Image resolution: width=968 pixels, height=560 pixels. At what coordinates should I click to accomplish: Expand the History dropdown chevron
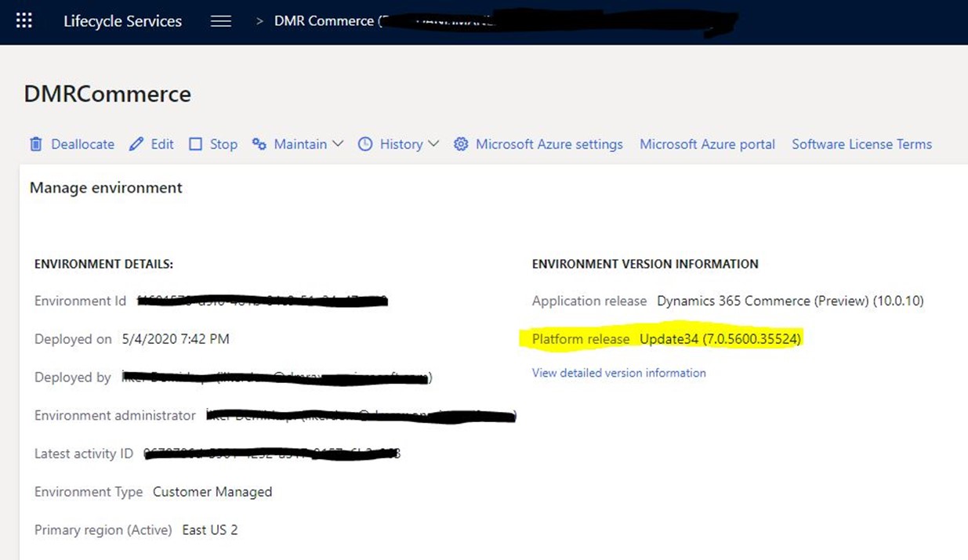433,144
